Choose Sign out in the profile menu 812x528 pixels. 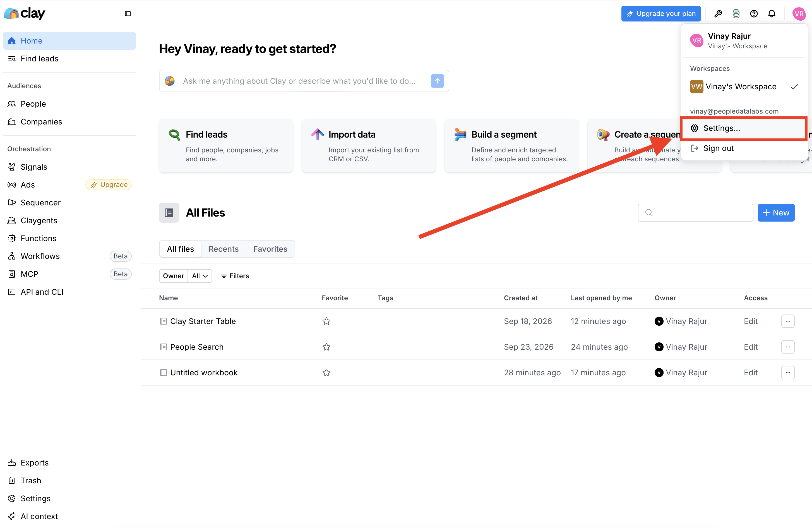(744, 148)
